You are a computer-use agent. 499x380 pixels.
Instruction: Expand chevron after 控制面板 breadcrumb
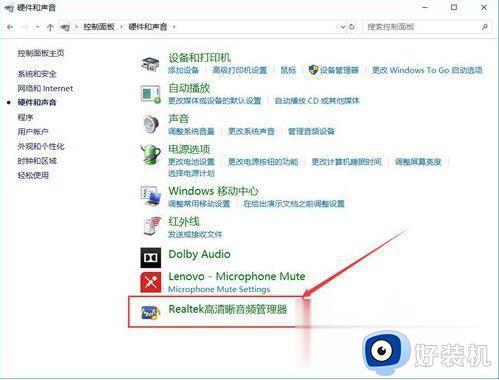point(121,27)
